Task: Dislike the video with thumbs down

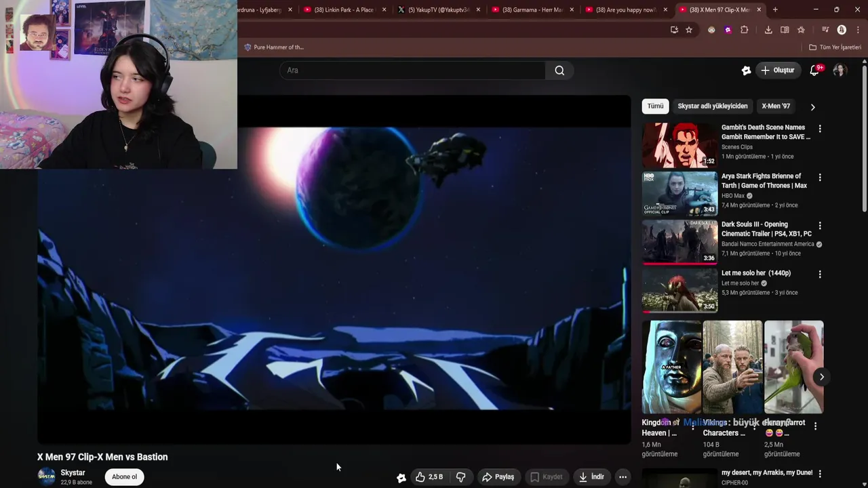Action: pos(461,477)
